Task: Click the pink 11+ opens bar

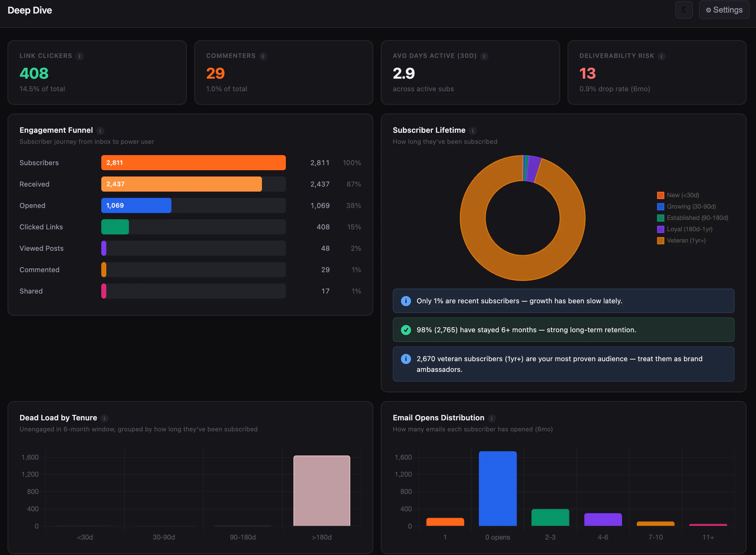Action: tap(708, 525)
